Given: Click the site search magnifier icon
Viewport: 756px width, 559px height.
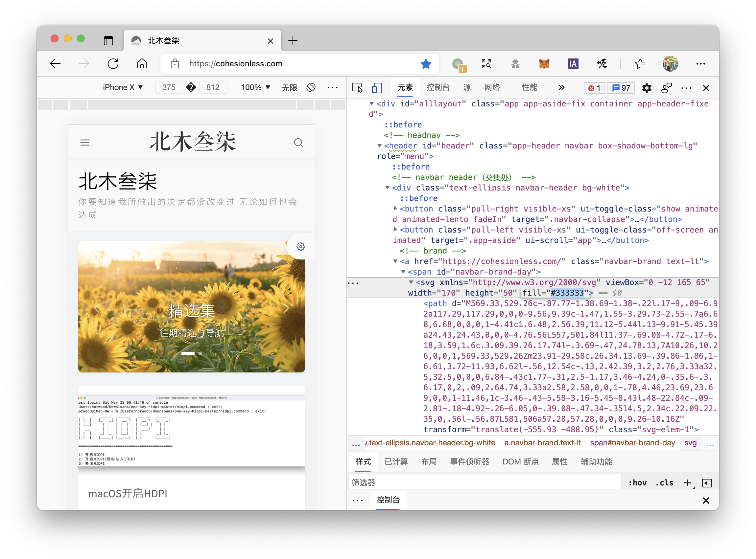Looking at the screenshot, I should click(x=298, y=143).
